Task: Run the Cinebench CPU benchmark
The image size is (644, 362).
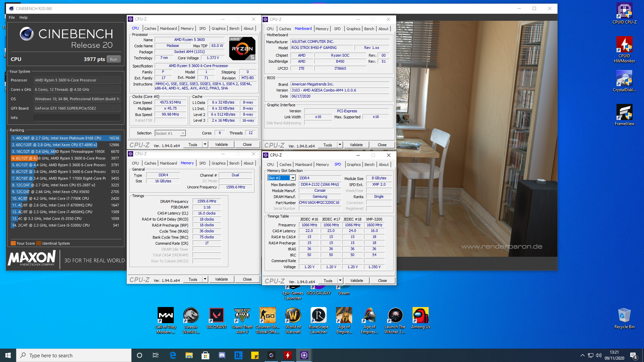Action: point(114,59)
